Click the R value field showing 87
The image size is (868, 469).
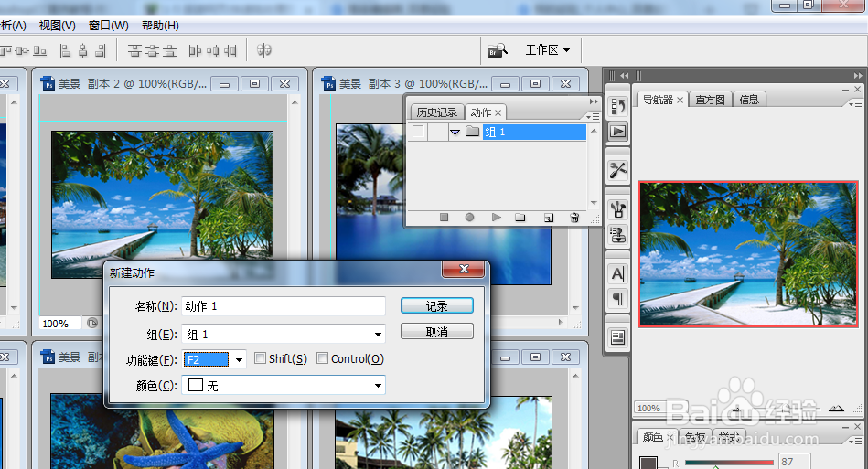click(795, 462)
